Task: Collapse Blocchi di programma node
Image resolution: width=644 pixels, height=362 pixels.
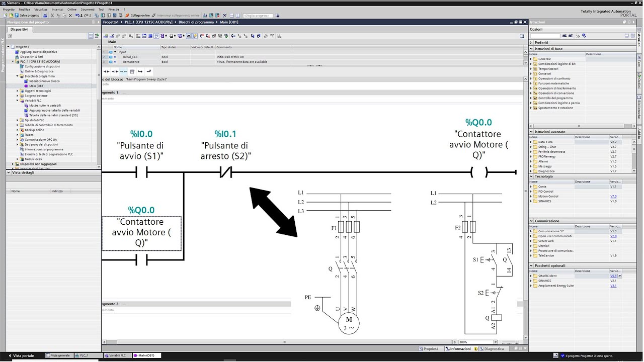Action: (17, 76)
